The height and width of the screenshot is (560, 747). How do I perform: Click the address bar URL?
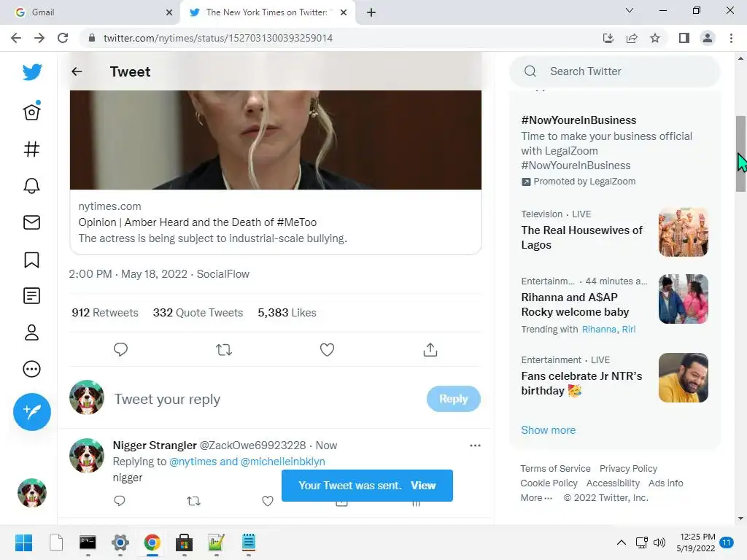218,38
